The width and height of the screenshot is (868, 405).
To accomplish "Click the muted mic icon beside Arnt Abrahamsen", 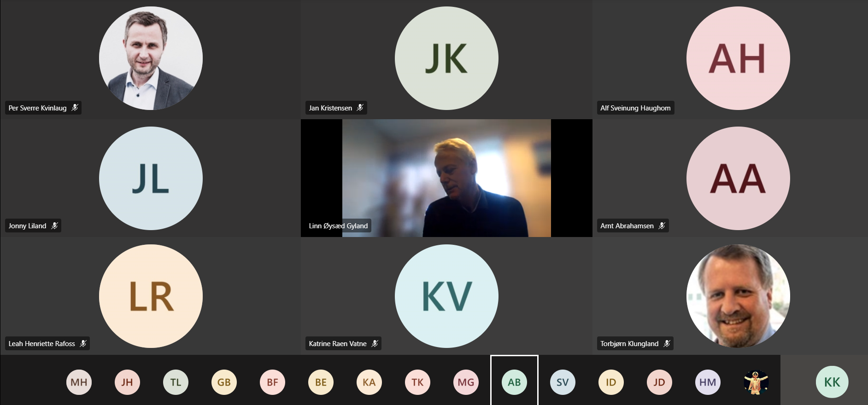I will [x=662, y=226].
